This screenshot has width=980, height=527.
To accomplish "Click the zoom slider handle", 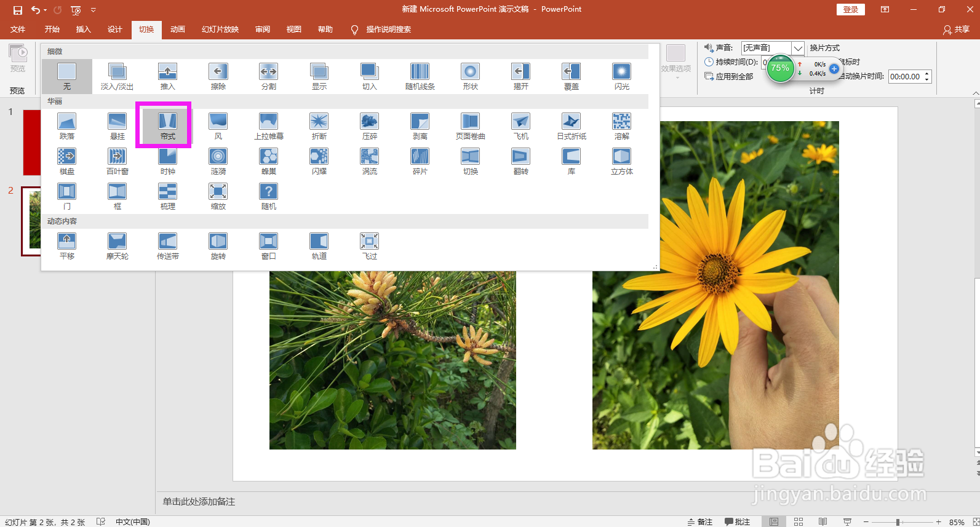I will (898, 522).
